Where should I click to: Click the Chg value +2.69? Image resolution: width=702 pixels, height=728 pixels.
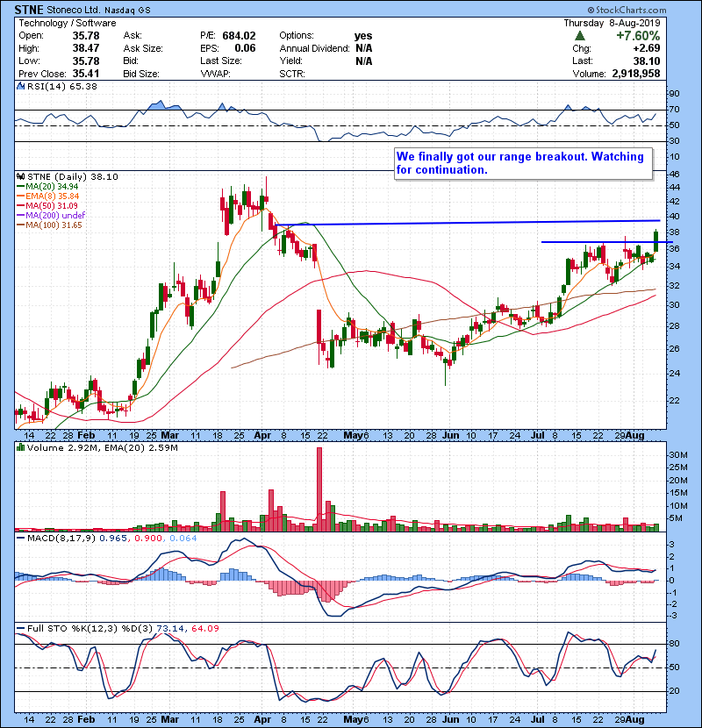click(647, 48)
